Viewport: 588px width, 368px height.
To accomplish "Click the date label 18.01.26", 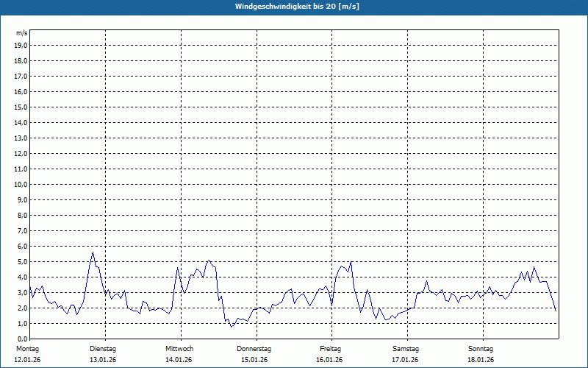I will click(x=481, y=360).
